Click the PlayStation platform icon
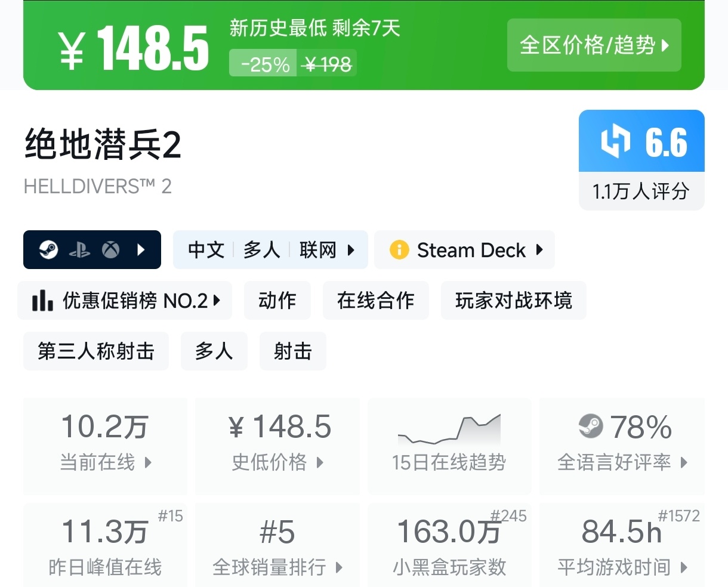This screenshot has height=587, width=728. (x=79, y=250)
